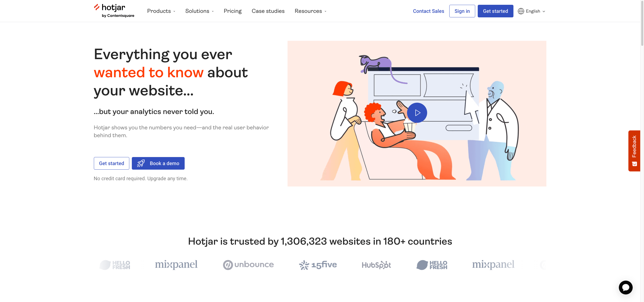Click the 'wanted to know' headline text
This screenshot has width=644, height=302.
pos(149,72)
